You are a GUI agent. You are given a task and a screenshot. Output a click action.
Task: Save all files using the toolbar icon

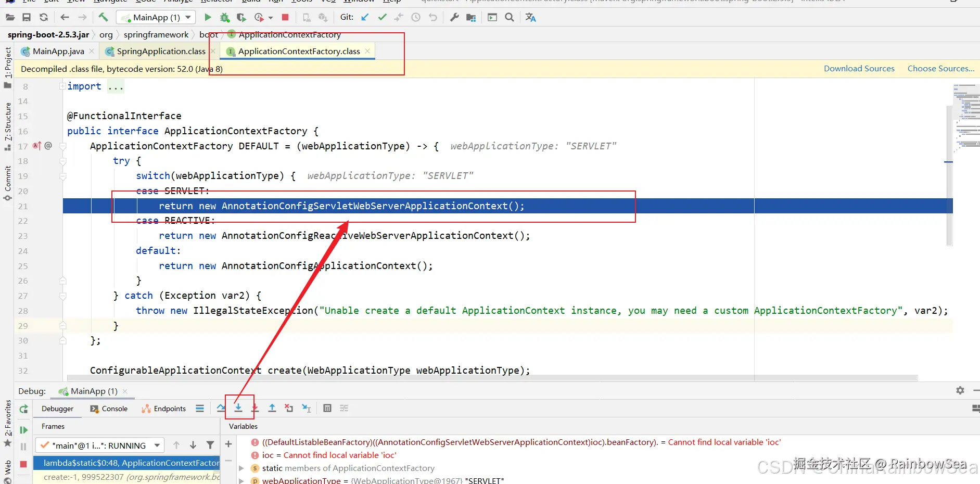pos(27,17)
